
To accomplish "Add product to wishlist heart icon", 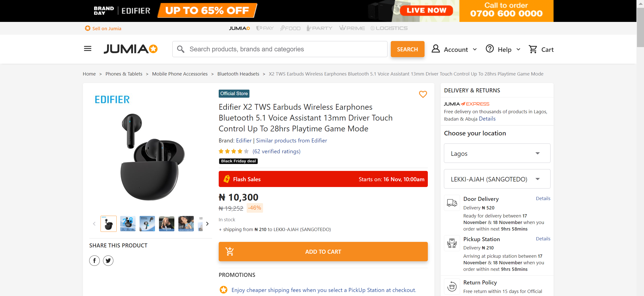I will click(x=423, y=94).
